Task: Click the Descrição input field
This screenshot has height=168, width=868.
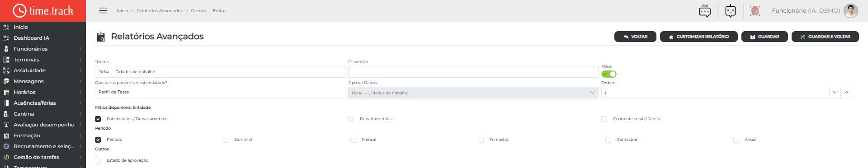Action: 473,72
